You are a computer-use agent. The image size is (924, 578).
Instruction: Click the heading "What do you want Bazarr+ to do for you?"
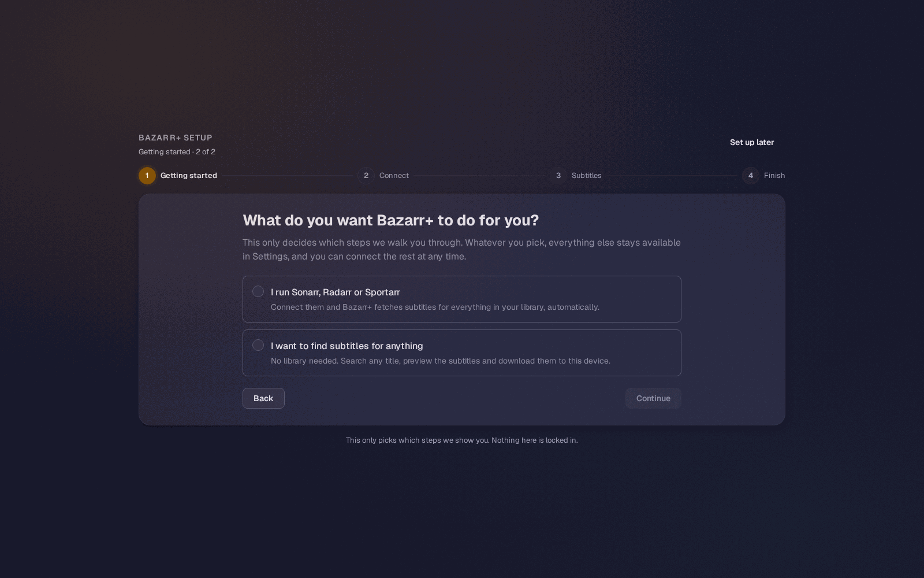pos(390,220)
